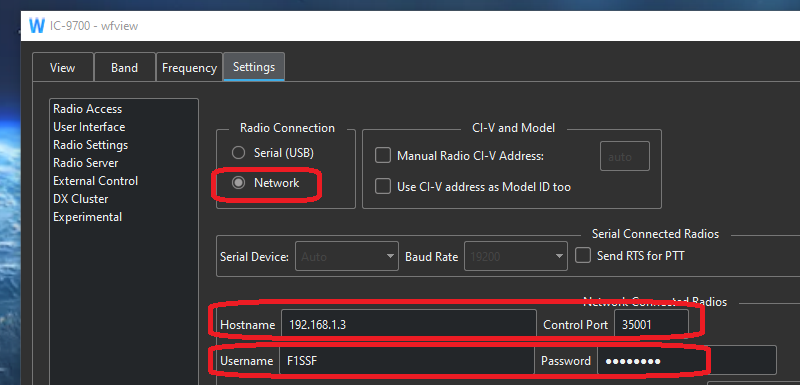The width and height of the screenshot is (800, 385).
Task: Click the Baud Rate label
Action: pos(432,256)
